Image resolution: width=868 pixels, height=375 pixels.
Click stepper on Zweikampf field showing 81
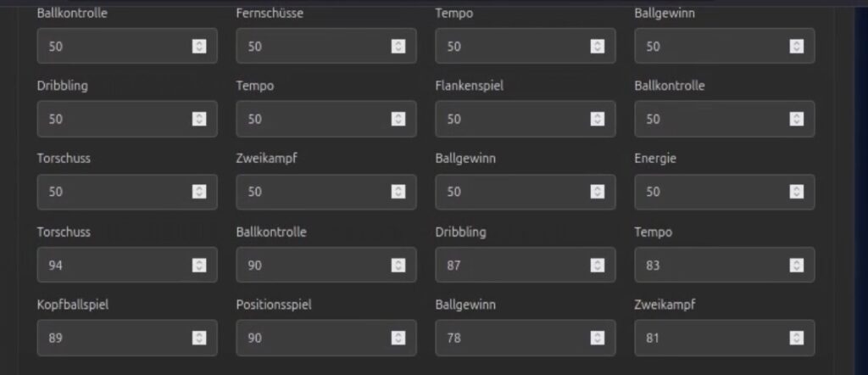(796, 339)
